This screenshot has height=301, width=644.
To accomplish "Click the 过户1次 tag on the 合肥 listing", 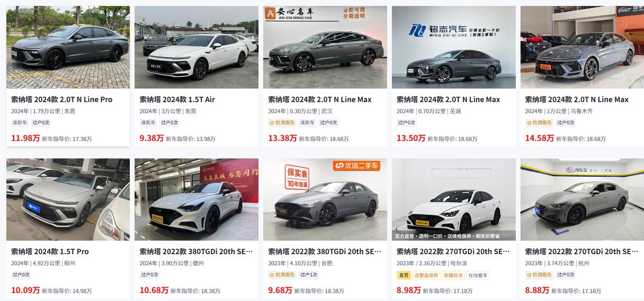I will click(x=308, y=275).
